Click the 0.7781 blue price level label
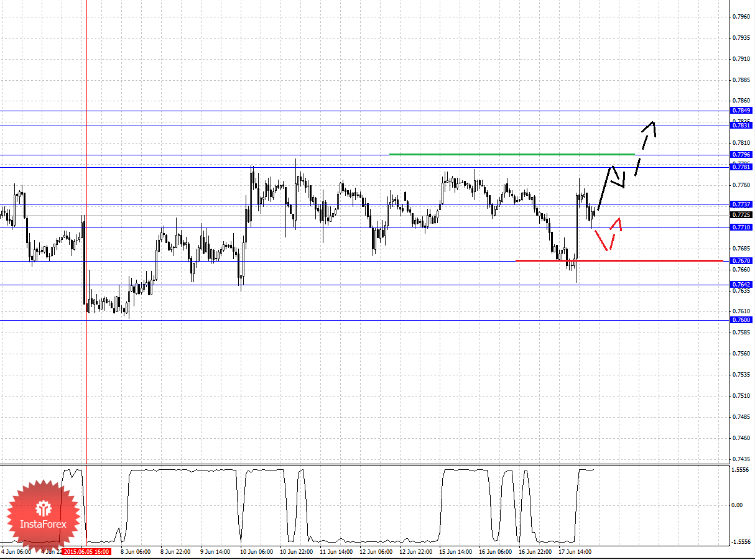The width and height of the screenshot is (755, 560). pos(741,167)
